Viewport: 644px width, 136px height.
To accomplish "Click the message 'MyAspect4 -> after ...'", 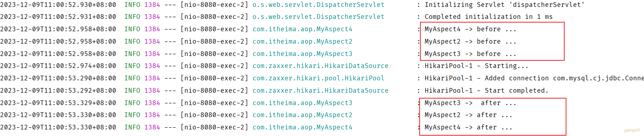I will 468,127.
